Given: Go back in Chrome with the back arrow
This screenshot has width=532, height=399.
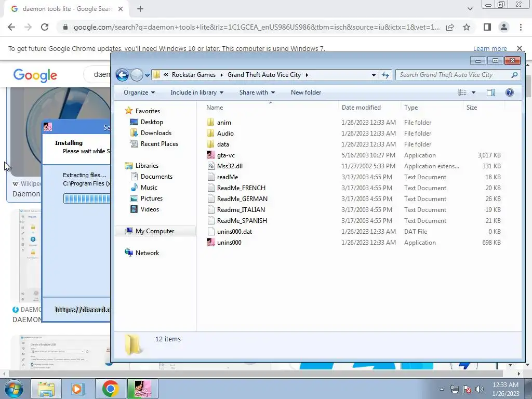Looking at the screenshot, I should pyautogui.click(x=11, y=27).
